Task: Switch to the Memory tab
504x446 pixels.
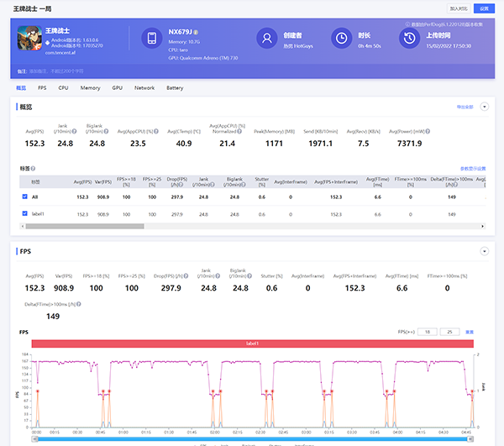Action: tap(90, 87)
